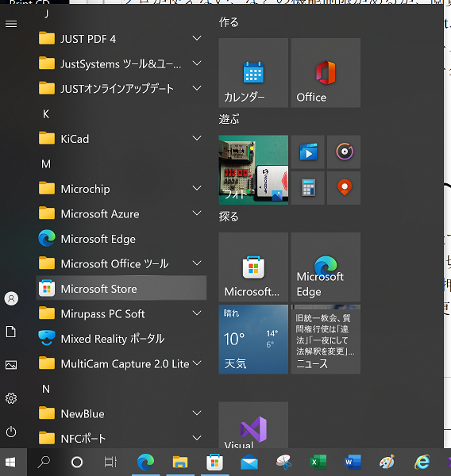Click the letter N section header

click(46, 389)
